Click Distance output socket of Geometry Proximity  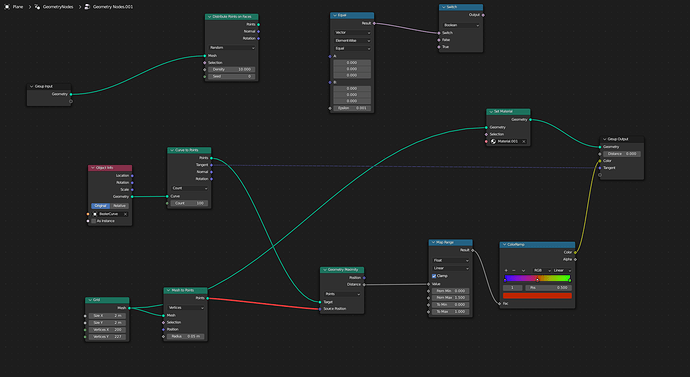pyautogui.click(x=364, y=285)
